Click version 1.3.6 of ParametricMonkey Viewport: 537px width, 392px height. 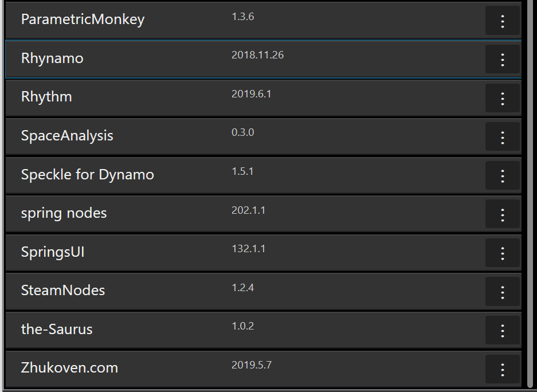coord(243,17)
